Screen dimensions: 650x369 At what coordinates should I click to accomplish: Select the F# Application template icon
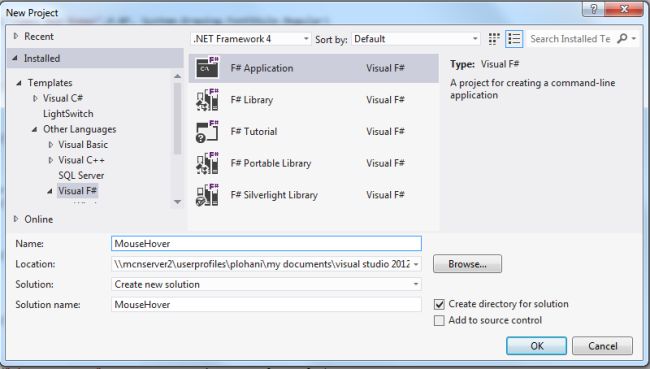click(207, 68)
